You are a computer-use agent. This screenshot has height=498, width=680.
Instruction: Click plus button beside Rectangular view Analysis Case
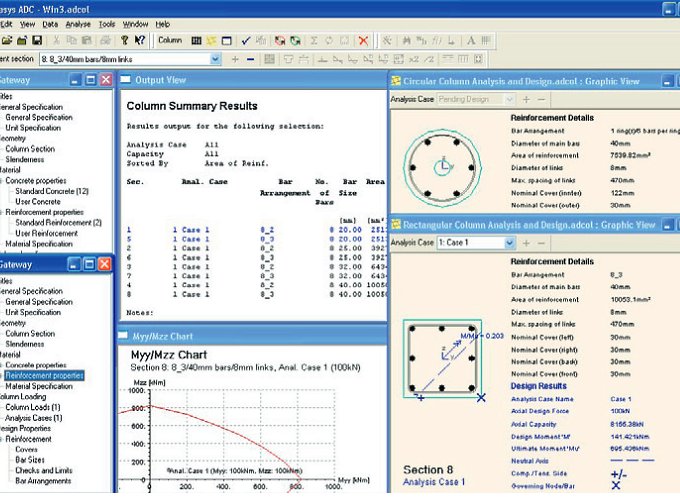click(x=526, y=243)
